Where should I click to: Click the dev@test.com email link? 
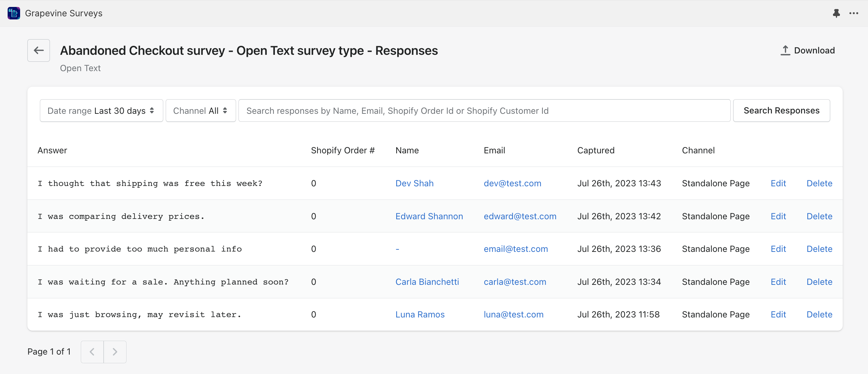512,183
